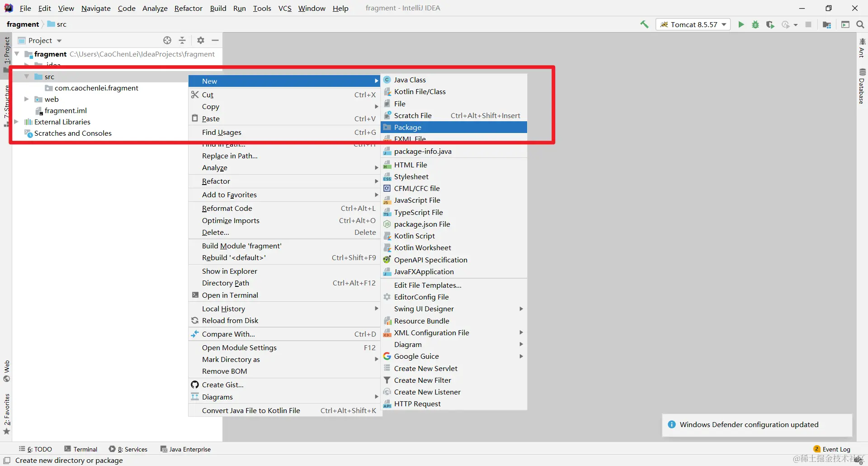Run the Tomcat configuration with the play icon
Viewport: 868px width, 466px height.
pyautogui.click(x=741, y=24)
